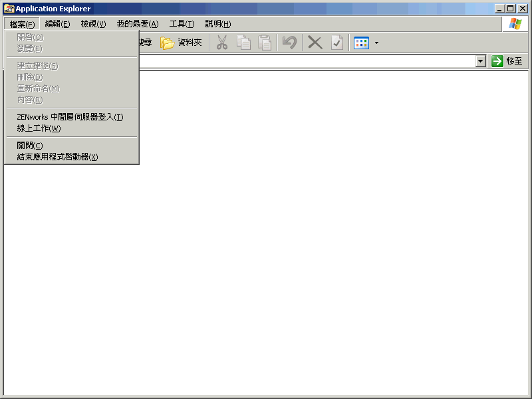
Task: Click the Windows flag logo
Action: point(515,24)
